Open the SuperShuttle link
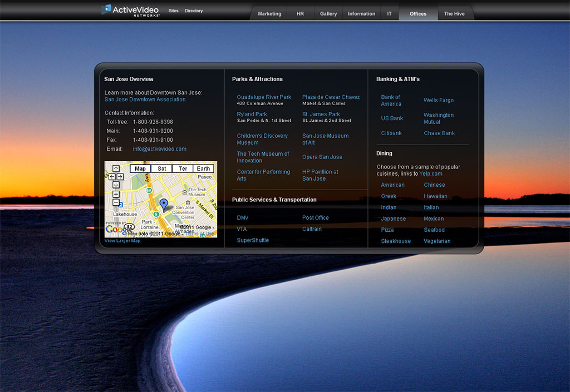This screenshot has height=392, width=570. [x=253, y=240]
